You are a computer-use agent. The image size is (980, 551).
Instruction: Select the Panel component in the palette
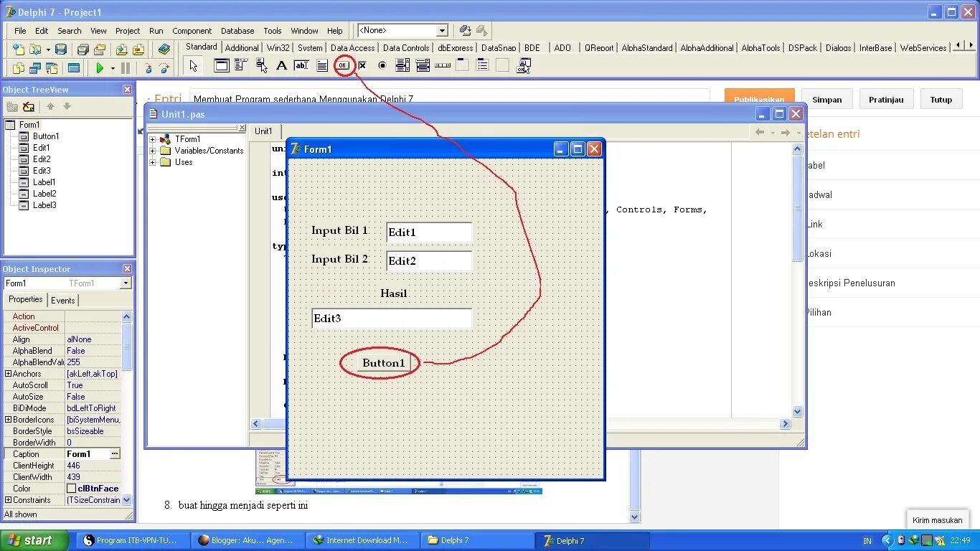coord(503,65)
